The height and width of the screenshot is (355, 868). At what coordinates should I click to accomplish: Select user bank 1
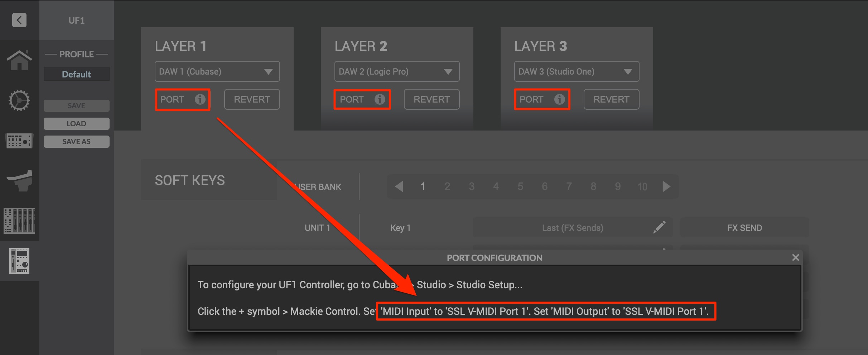point(423,186)
